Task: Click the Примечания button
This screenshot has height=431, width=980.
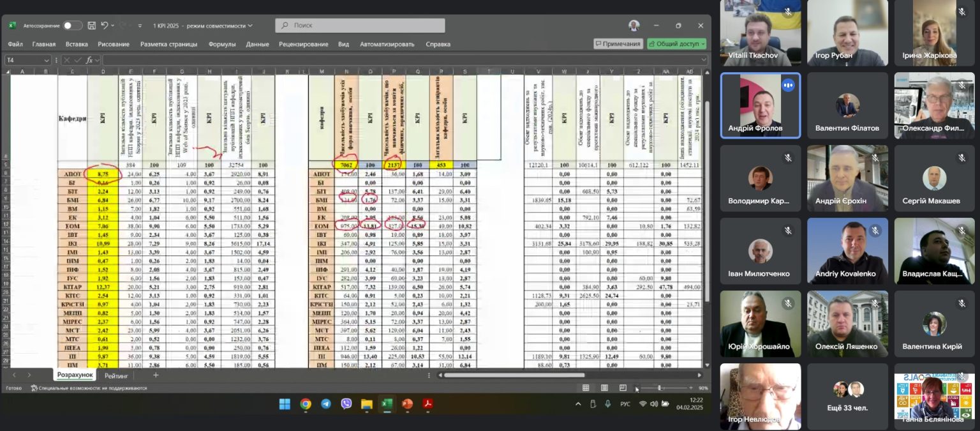Action: point(617,44)
